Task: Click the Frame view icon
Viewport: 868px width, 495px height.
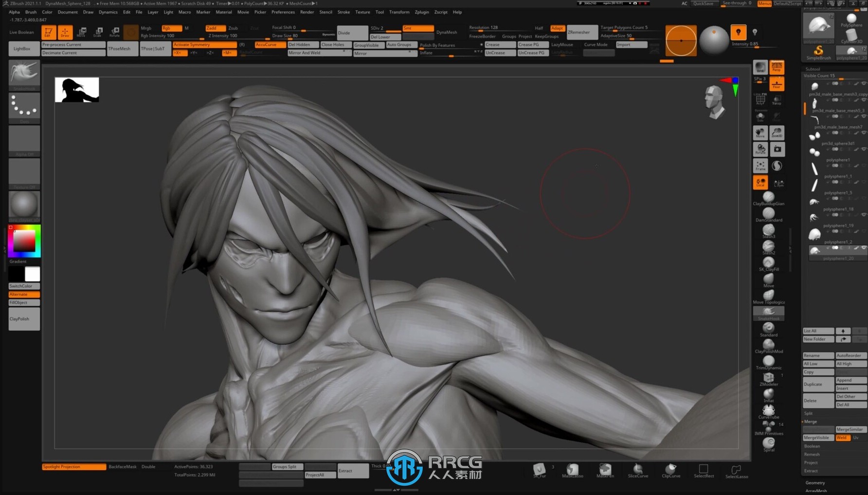Action: [760, 166]
